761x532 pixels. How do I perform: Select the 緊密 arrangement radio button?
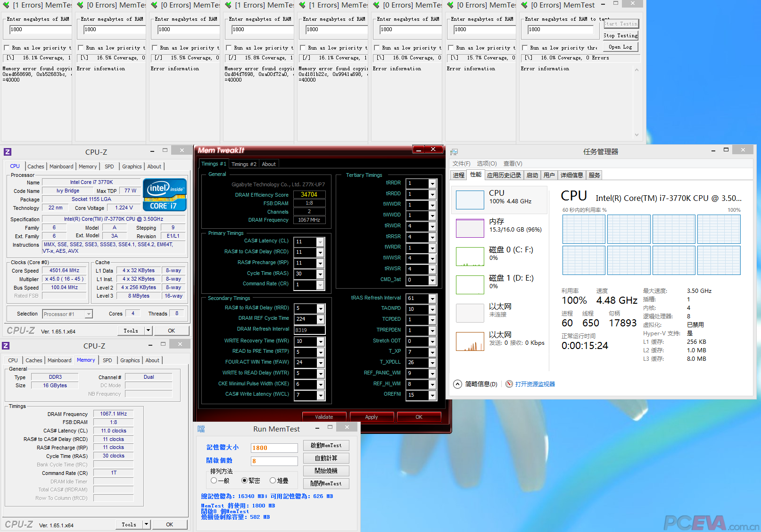pos(244,481)
